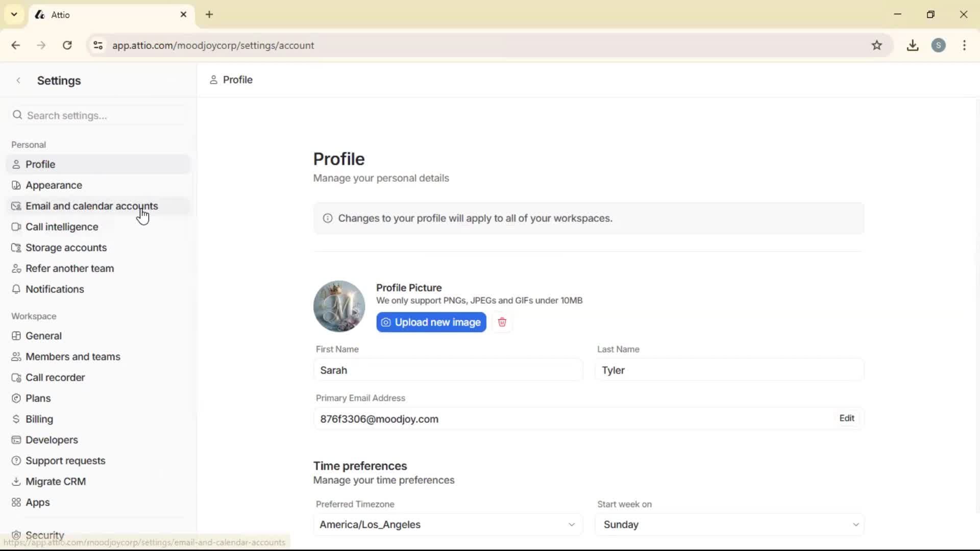Open Plans settings page
This screenshot has height=551, width=980.
pos(99,398)
